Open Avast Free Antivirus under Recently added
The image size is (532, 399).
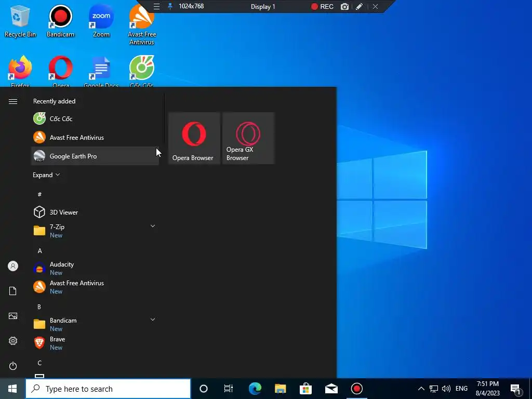pyautogui.click(x=95, y=137)
